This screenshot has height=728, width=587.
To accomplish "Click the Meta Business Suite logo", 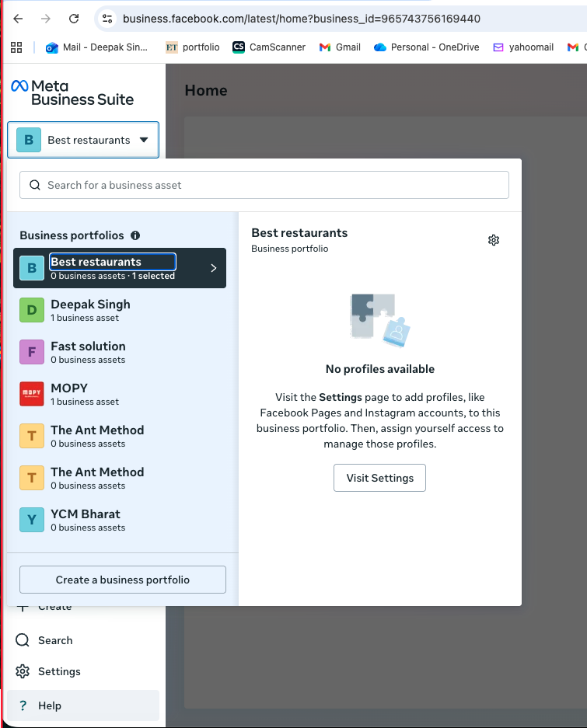I will click(72, 93).
